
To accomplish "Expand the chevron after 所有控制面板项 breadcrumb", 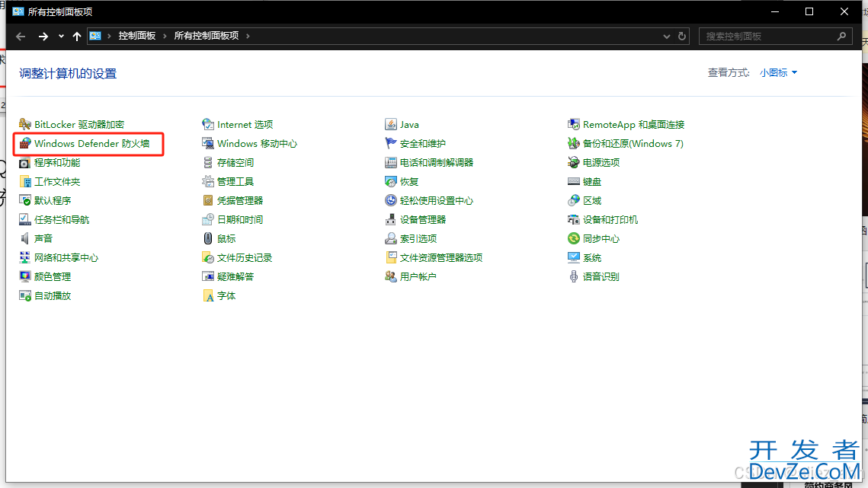I will click(248, 36).
